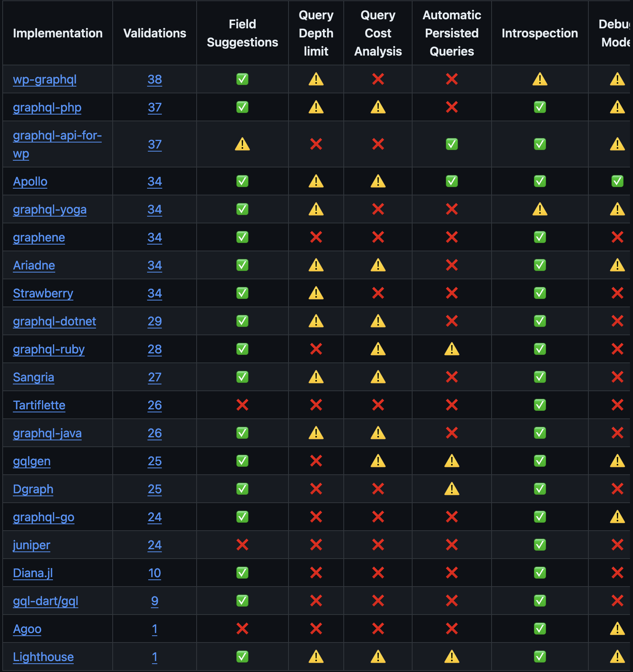633x672 pixels.
Task: Click the Introspection column header
Action: [x=540, y=33]
